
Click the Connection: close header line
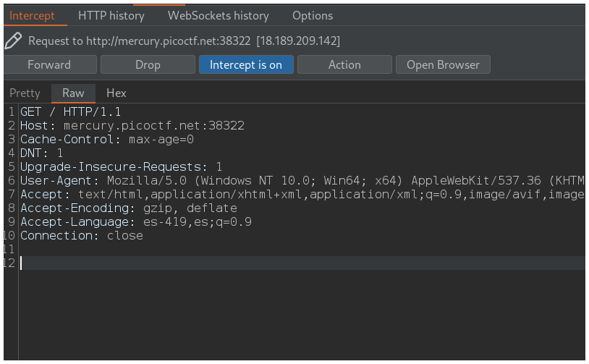[82, 236]
